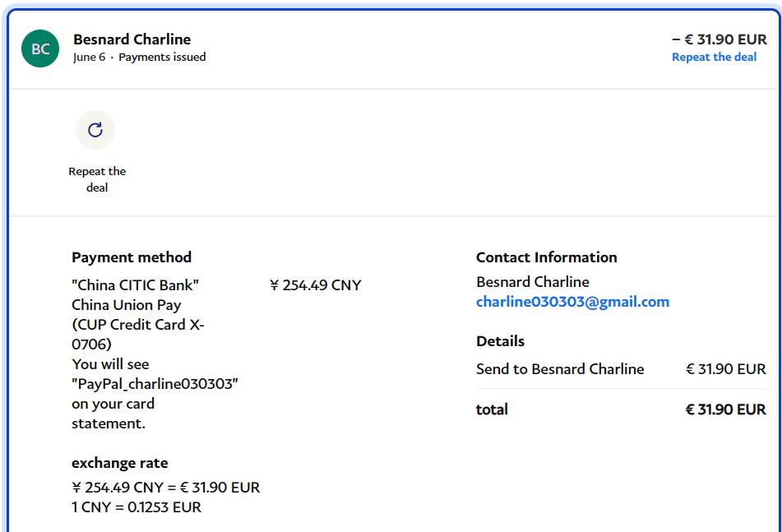Click the negative € 31.90 EUR header amount

719,39
